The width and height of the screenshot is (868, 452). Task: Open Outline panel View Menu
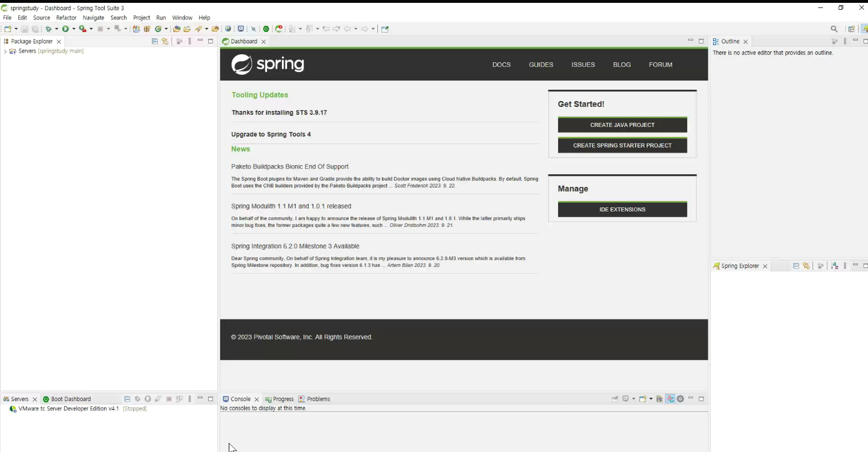[845, 41]
